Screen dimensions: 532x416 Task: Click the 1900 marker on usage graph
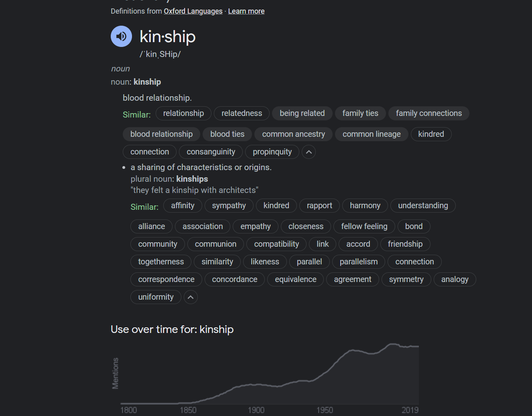click(256, 410)
